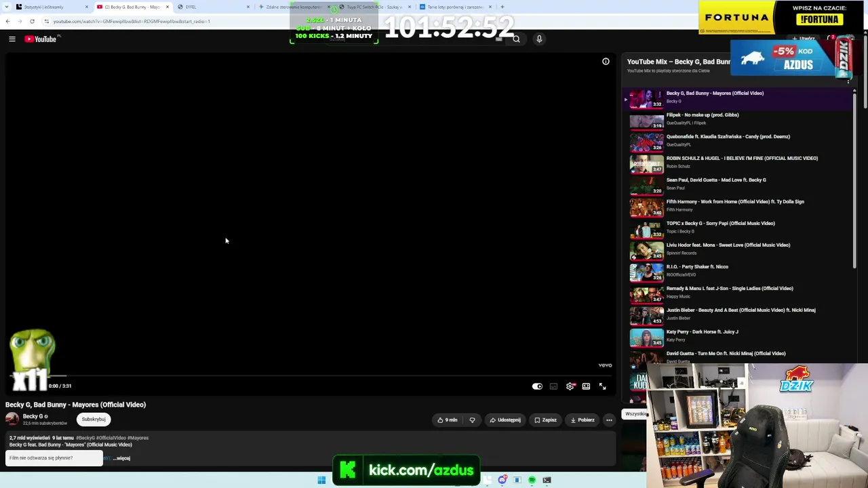Switch to theater mode in player

click(x=586, y=386)
